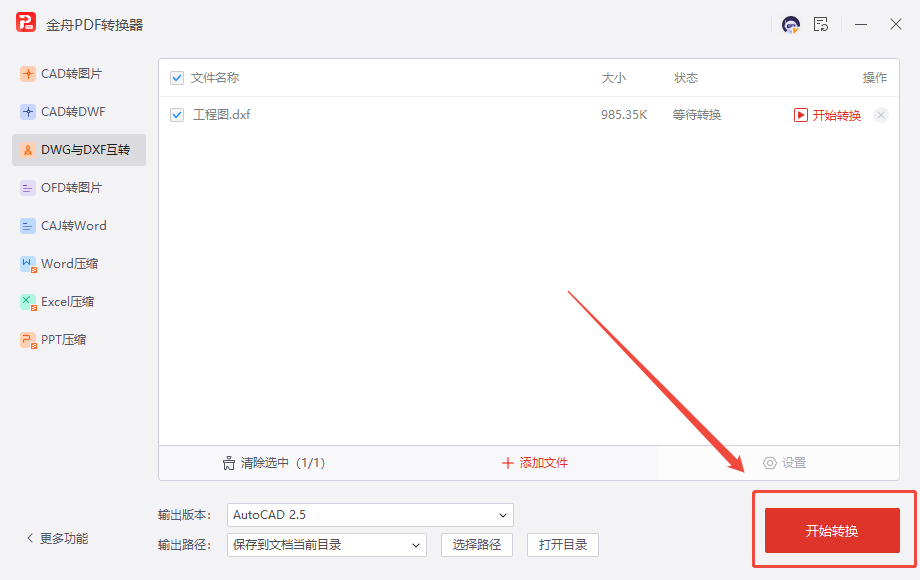Select DWG与DXF互转 function

[79, 150]
